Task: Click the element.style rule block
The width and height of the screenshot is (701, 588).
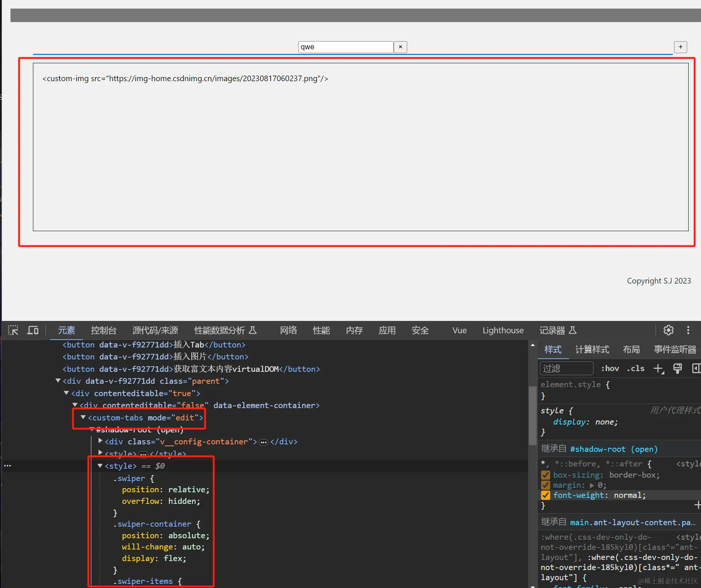Action: 619,390
